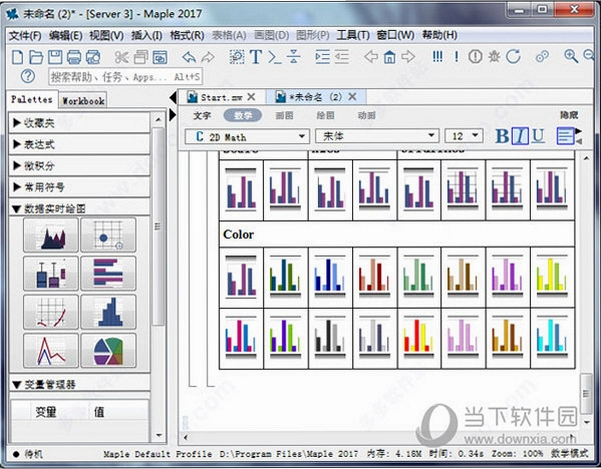Expand the 收藏夹 palette

pyautogui.click(x=79, y=123)
